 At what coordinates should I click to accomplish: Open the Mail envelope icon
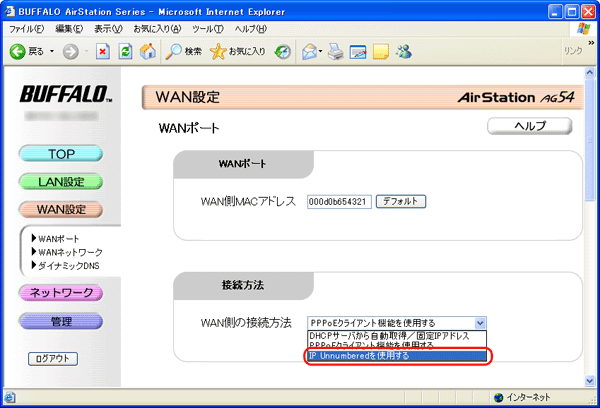click(x=309, y=52)
